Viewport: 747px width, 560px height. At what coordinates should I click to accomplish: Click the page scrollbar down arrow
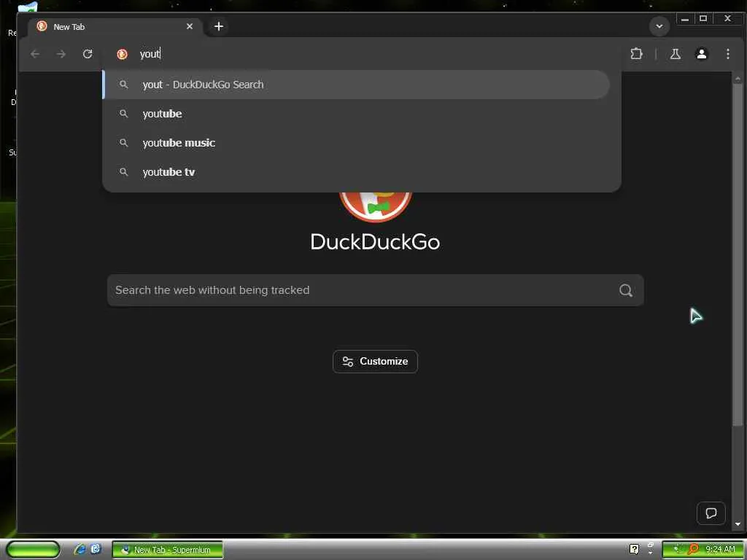[x=738, y=524]
